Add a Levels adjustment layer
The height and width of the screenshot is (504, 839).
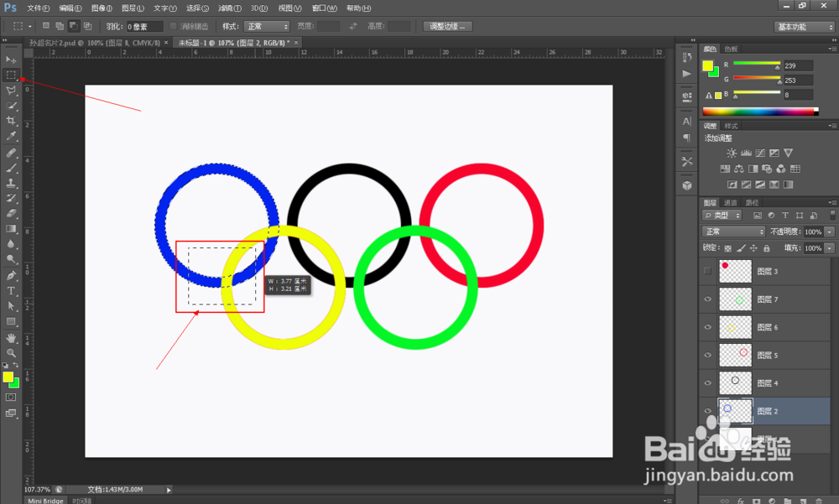pyautogui.click(x=746, y=153)
